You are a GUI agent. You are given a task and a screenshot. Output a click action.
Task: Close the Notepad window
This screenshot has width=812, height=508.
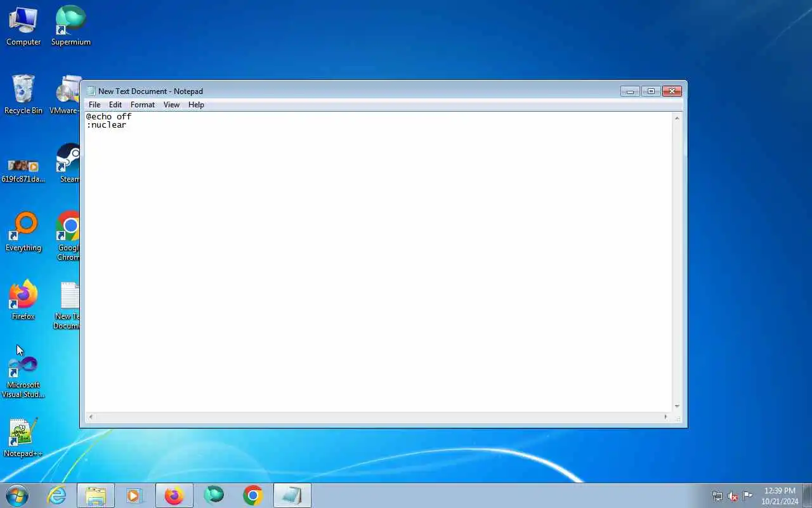click(x=672, y=91)
